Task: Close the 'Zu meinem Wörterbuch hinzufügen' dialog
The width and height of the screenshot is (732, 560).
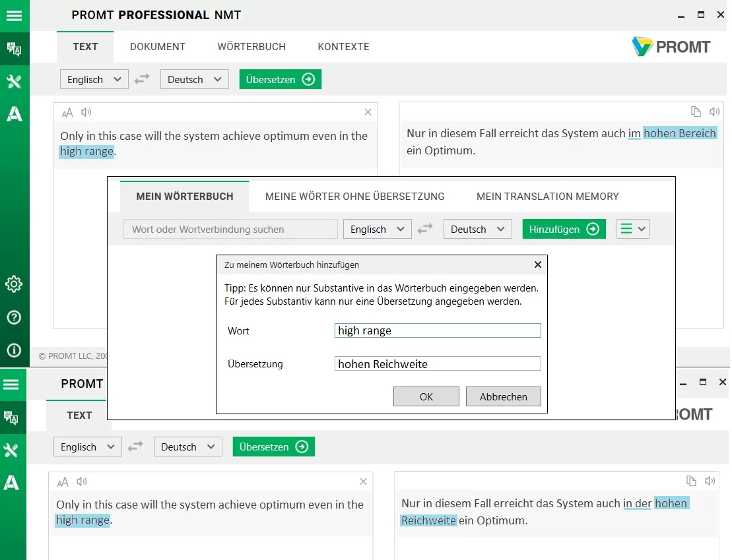Action: (x=538, y=264)
